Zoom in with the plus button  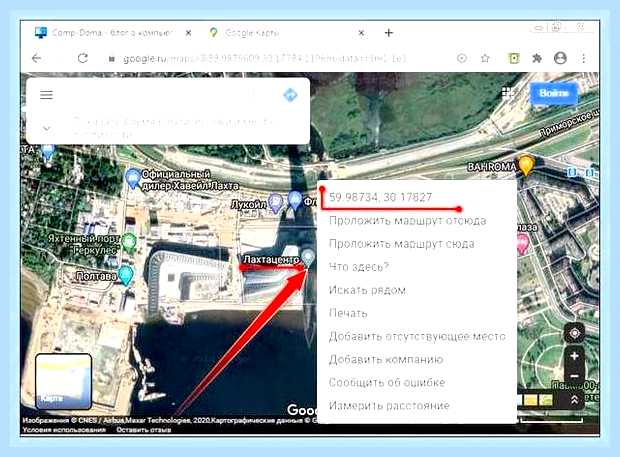pos(575,356)
